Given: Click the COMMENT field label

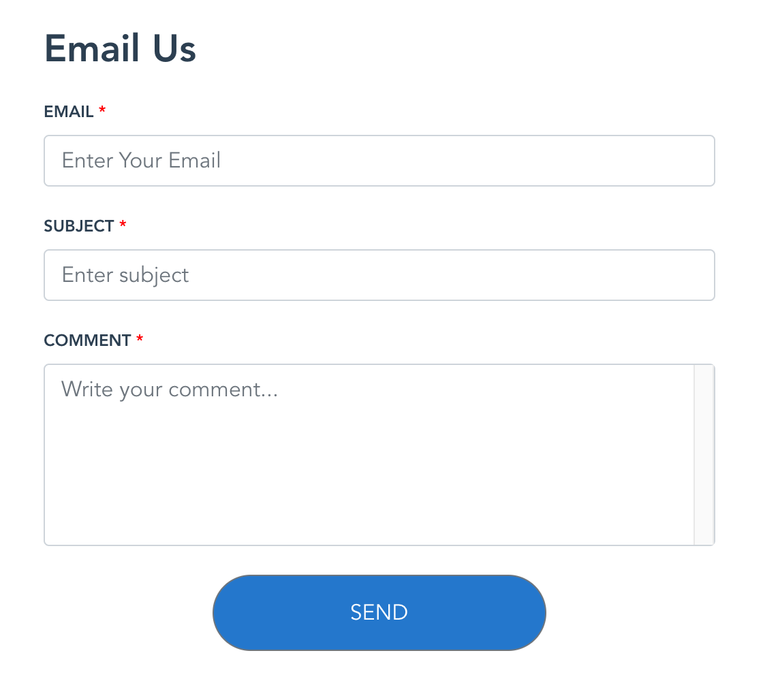Looking at the screenshot, I should [x=88, y=340].
